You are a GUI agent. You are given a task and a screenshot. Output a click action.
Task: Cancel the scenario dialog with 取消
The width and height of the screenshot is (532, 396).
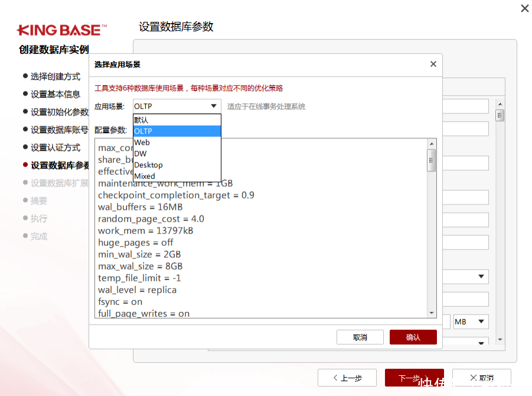(360, 337)
